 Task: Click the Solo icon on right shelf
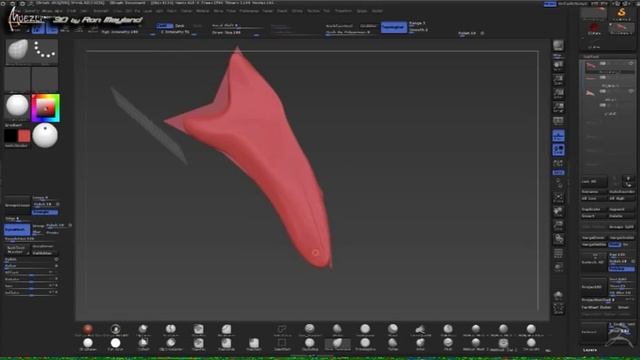558,296
